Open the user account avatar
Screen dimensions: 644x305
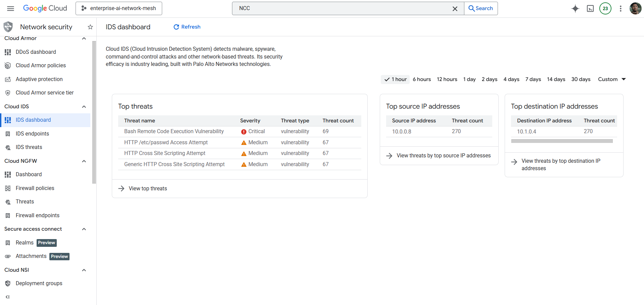[x=635, y=9]
